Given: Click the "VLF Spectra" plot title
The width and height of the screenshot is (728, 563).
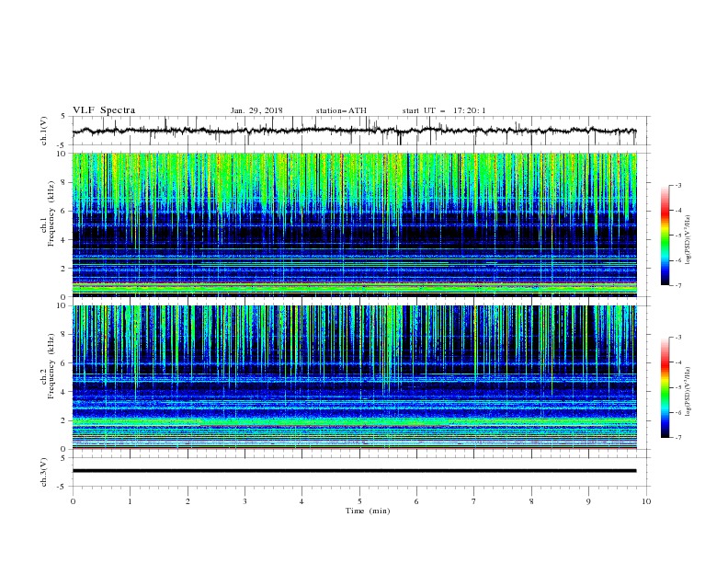Looking at the screenshot, I should click(104, 110).
